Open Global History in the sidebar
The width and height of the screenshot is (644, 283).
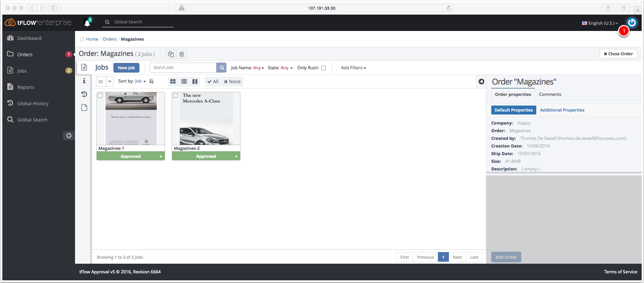click(x=33, y=104)
